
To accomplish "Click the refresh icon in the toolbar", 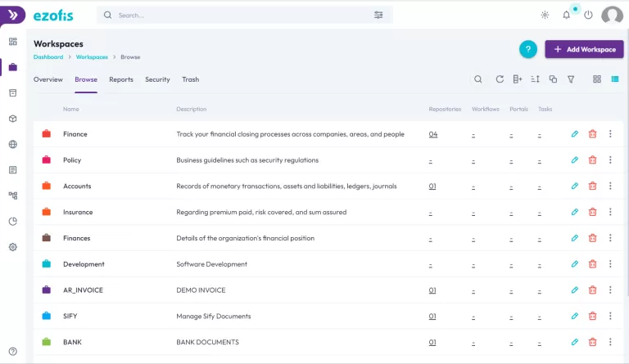I will 500,79.
